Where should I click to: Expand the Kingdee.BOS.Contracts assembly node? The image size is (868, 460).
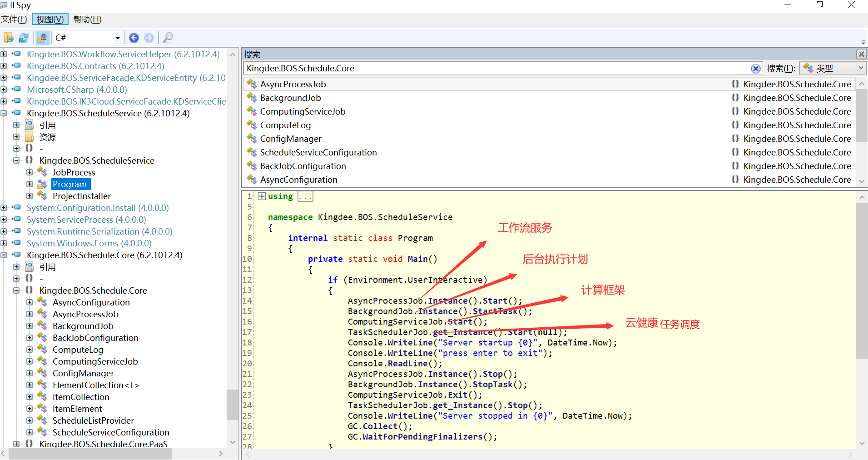pos(4,66)
